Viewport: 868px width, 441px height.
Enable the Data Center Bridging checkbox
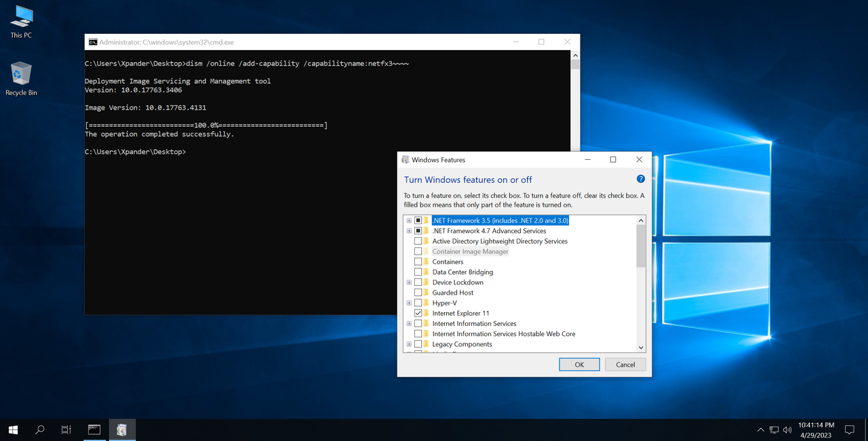[x=418, y=272]
